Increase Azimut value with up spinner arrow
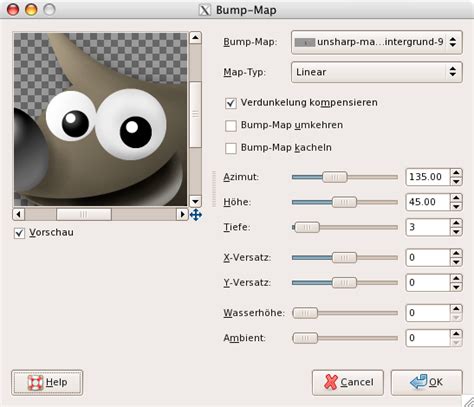This screenshot has height=407, width=474. tap(456, 173)
